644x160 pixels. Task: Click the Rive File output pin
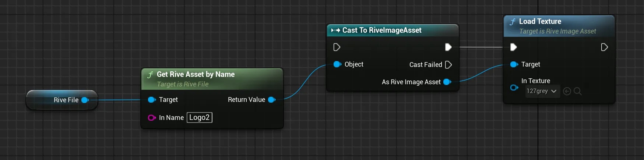tap(85, 100)
